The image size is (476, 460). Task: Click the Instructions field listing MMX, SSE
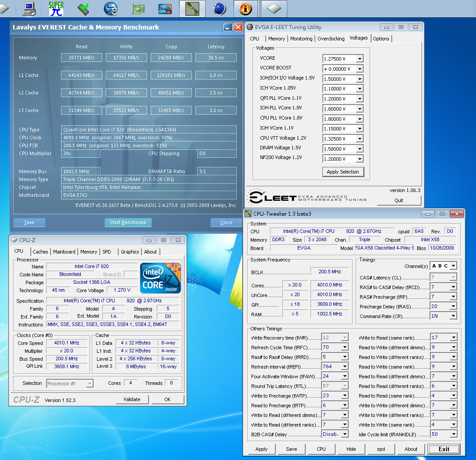(x=113, y=325)
